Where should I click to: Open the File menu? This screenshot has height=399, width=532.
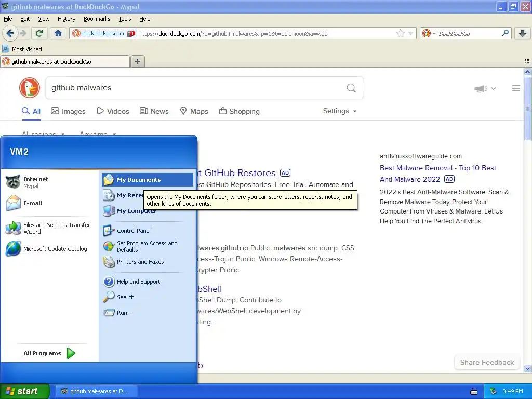coord(8,19)
